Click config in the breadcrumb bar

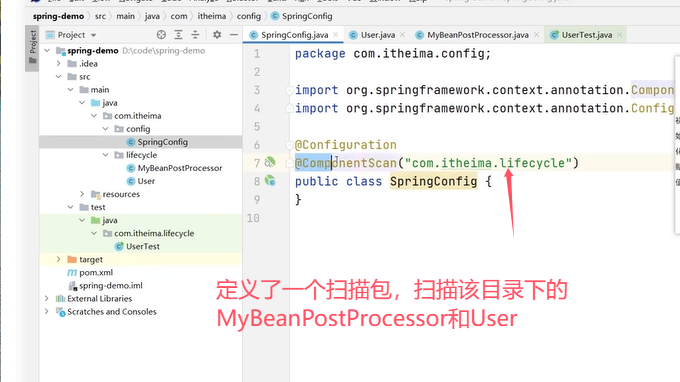(x=249, y=16)
